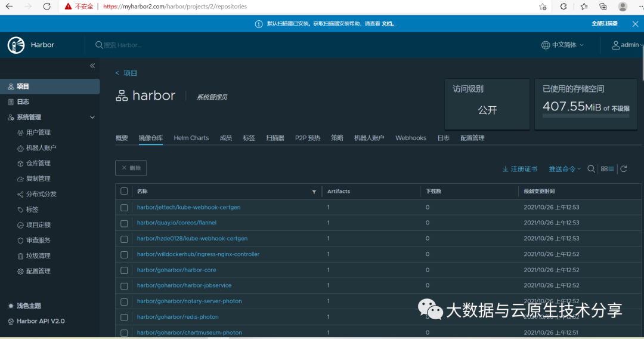Switch to 成员 tab
The height and width of the screenshot is (339, 644).
pyautogui.click(x=225, y=138)
